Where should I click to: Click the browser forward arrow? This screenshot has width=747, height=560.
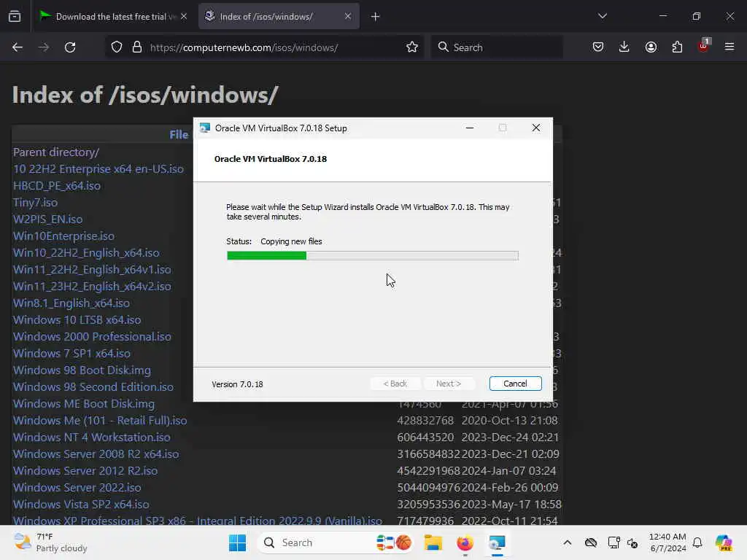pos(43,47)
